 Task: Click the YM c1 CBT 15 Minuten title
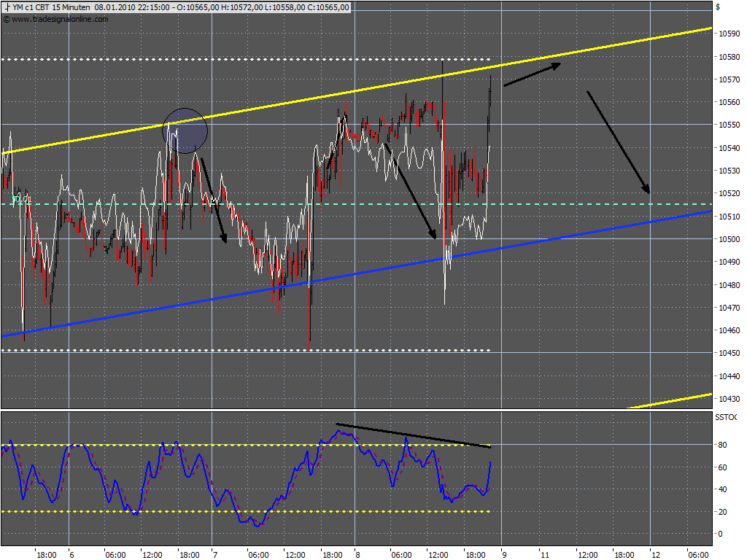pyautogui.click(x=51, y=7)
